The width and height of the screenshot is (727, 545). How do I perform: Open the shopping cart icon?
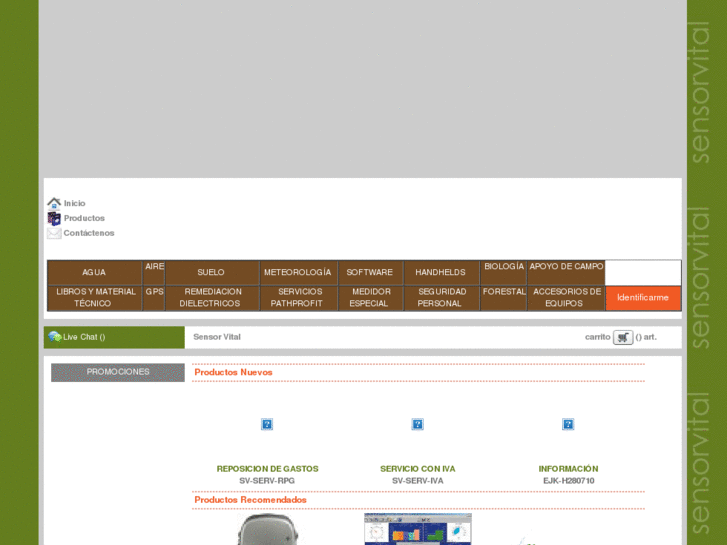click(623, 337)
